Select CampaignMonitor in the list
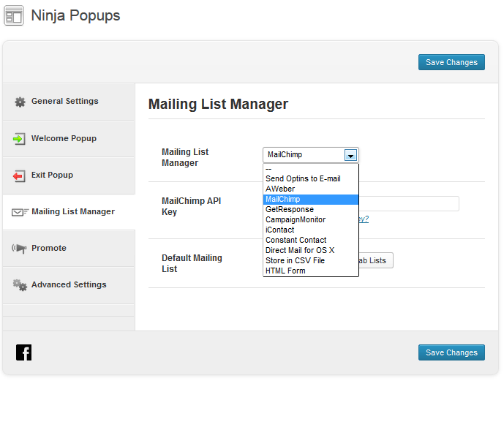The height and width of the screenshot is (438, 504). coord(310,220)
